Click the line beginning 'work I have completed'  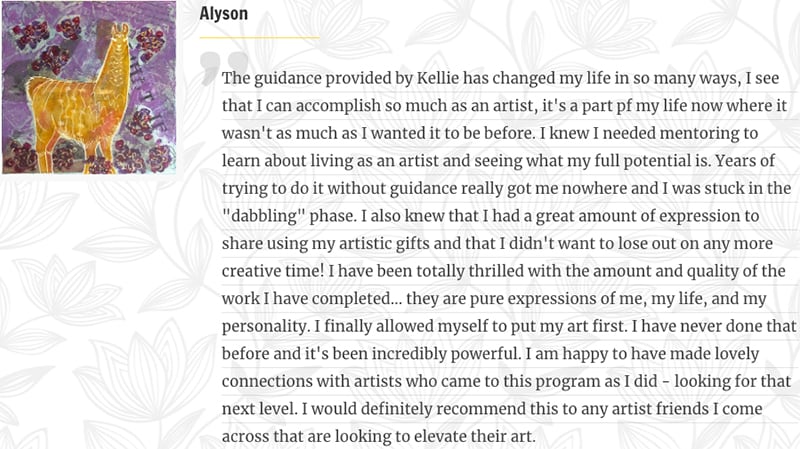[x=494, y=299]
